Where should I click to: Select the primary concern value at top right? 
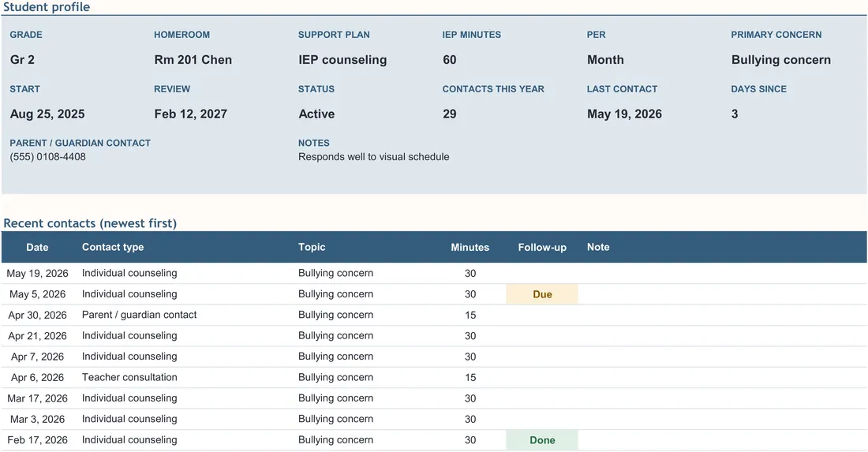pos(781,60)
